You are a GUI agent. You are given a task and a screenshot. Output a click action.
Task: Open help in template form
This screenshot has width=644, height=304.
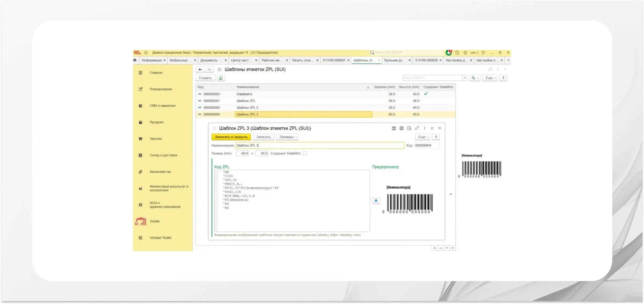pyautogui.click(x=436, y=137)
